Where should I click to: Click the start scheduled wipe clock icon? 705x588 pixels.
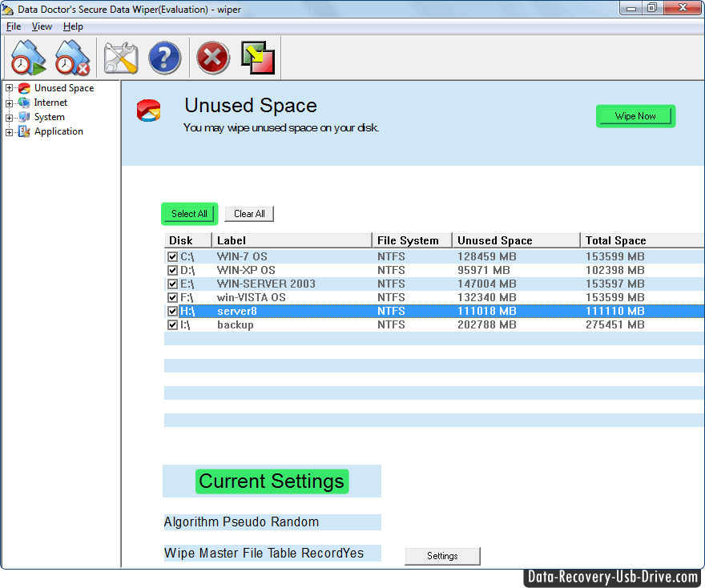[29, 58]
